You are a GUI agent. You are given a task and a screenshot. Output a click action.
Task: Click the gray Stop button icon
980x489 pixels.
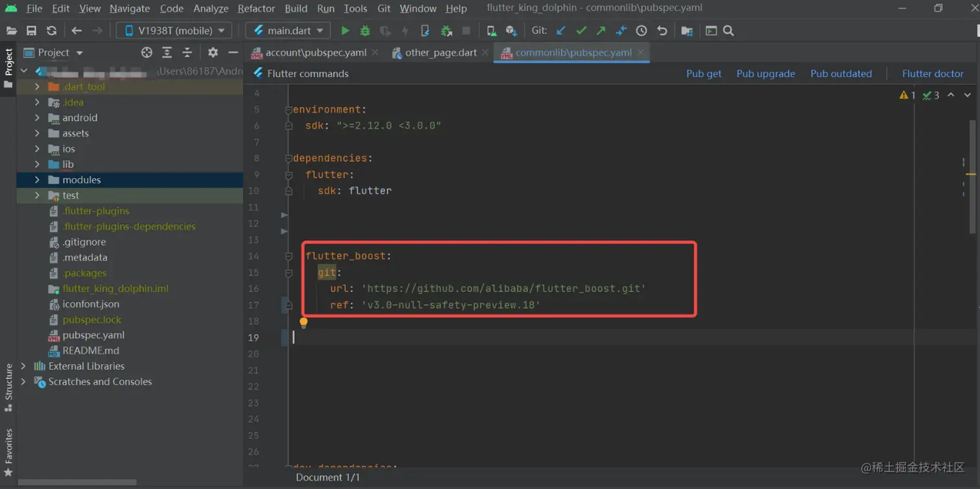466,30
